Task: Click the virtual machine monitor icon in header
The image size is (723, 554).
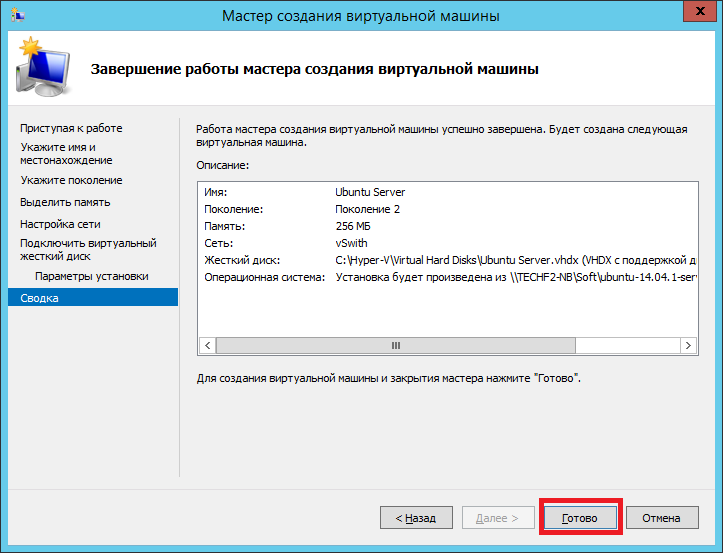Action: [43, 68]
